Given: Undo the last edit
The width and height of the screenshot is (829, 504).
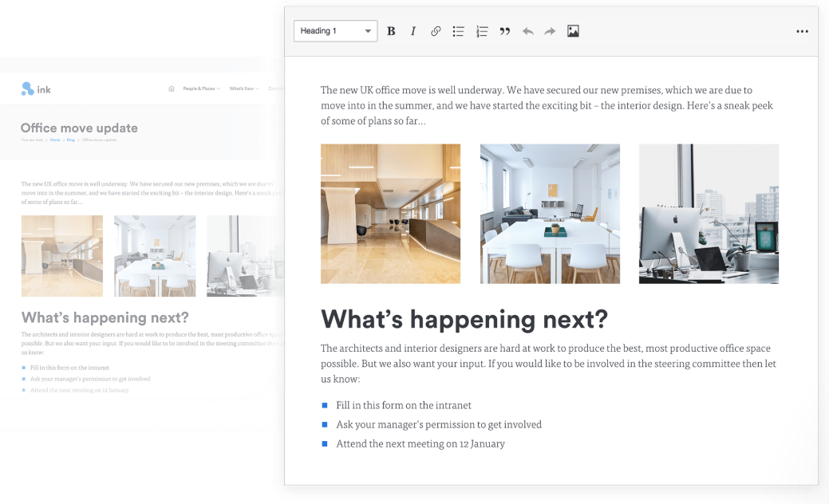Looking at the screenshot, I should pyautogui.click(x=527, y=31).
